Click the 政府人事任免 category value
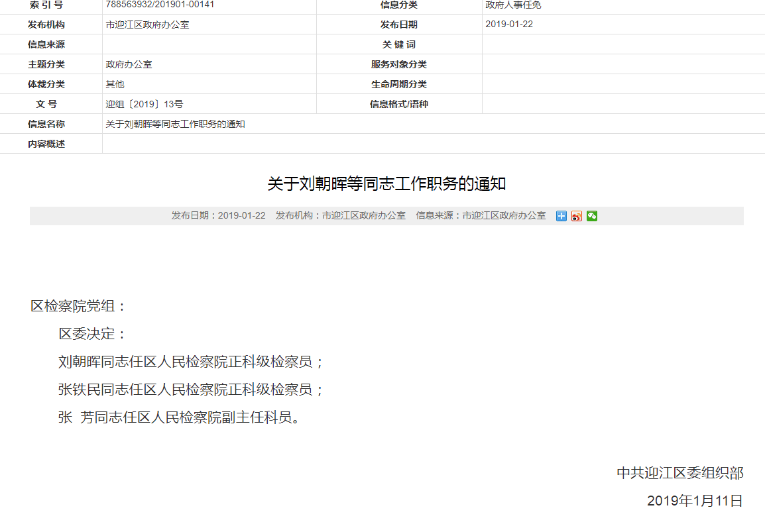This screenshot has width=765, height=532. [513, 5]
